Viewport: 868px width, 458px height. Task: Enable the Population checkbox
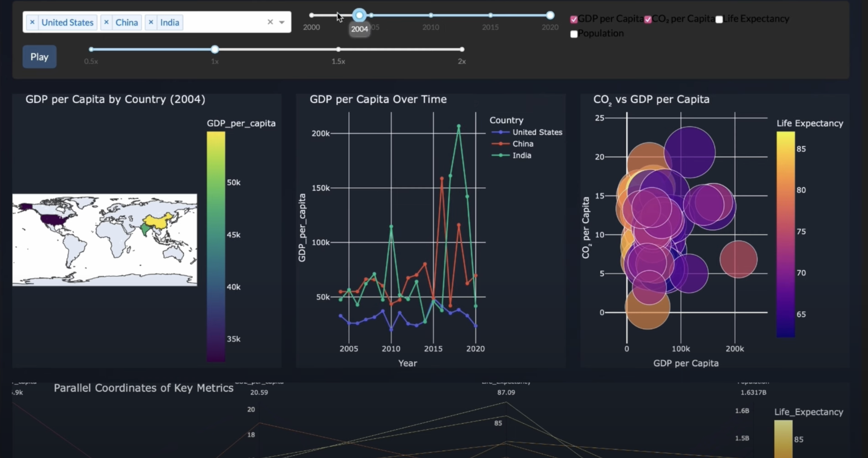(573, 34)
